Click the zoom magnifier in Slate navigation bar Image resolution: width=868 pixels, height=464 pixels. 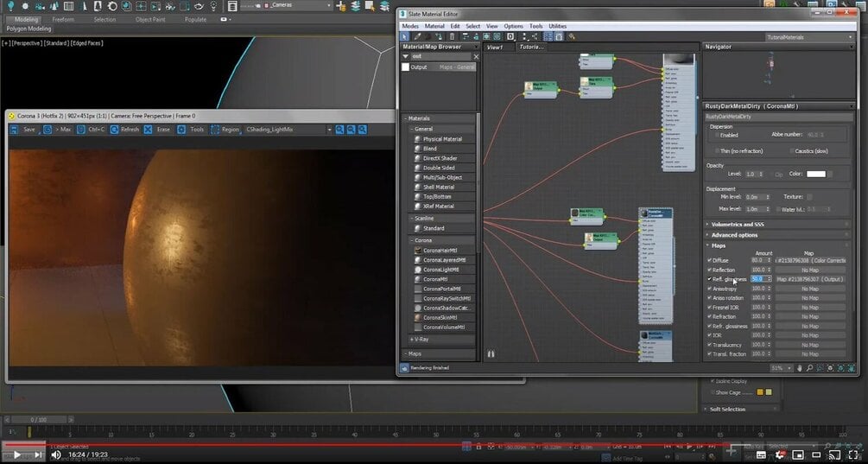pos(809,368)
